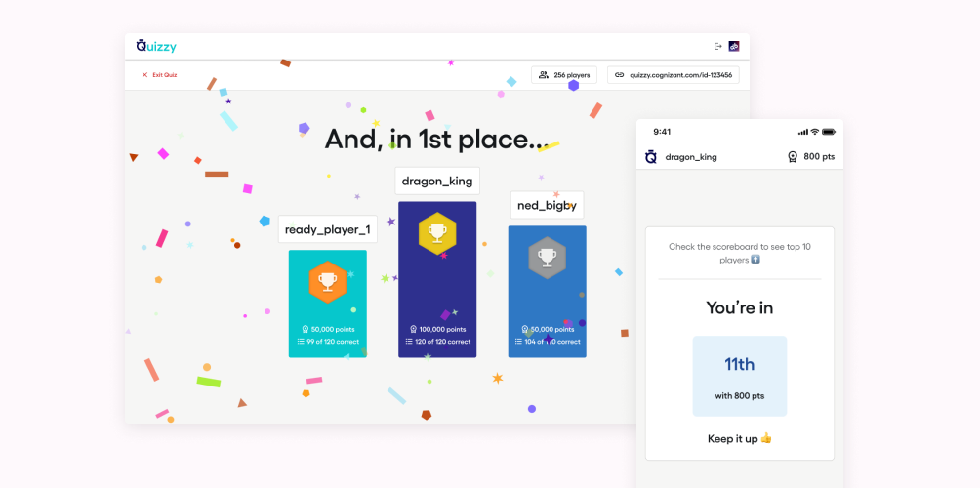980x488 pixels.
Task: Open the 256 players button
Action: click(x=564, y=75)
